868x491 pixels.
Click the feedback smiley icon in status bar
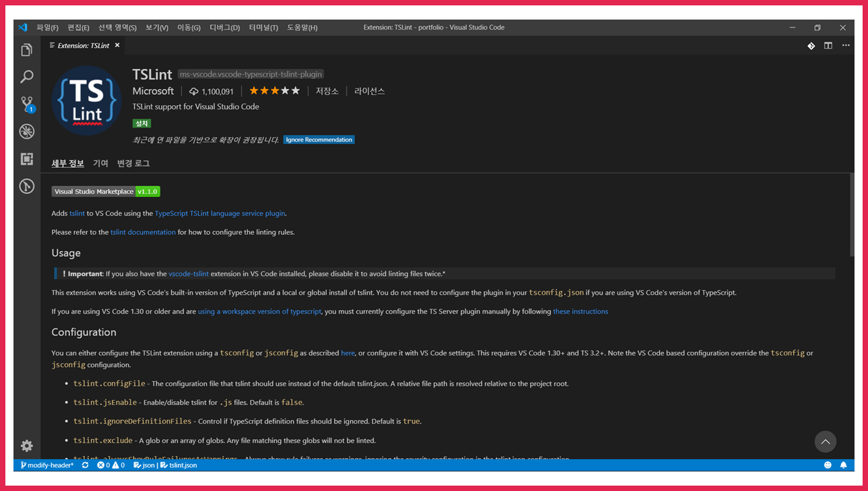(828, 465)
